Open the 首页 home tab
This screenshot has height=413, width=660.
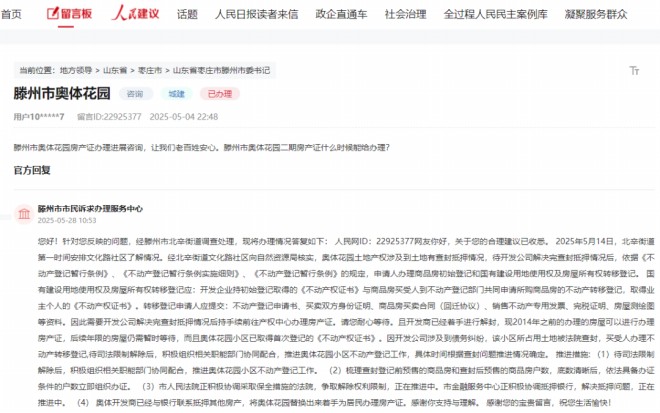(12, 14)
